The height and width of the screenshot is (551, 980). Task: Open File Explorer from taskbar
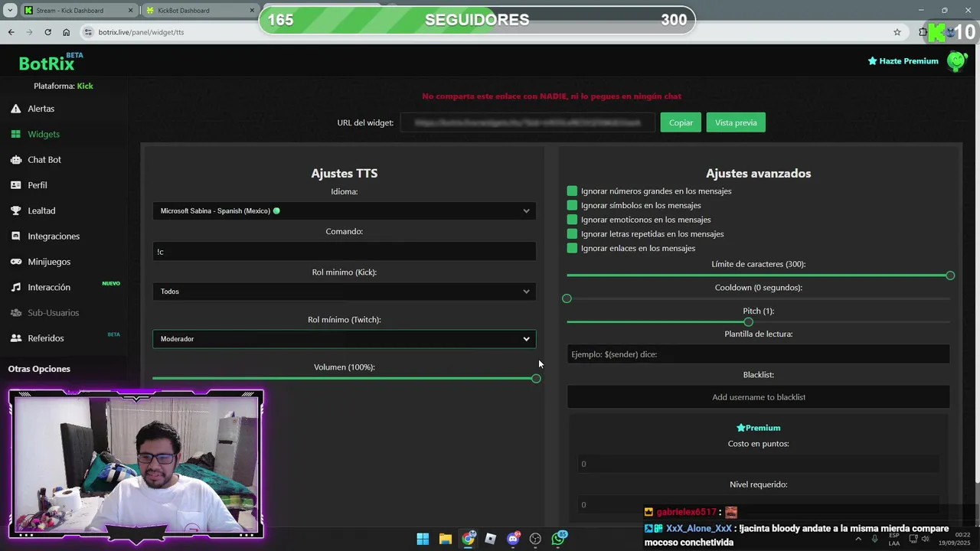coord(445,539)
